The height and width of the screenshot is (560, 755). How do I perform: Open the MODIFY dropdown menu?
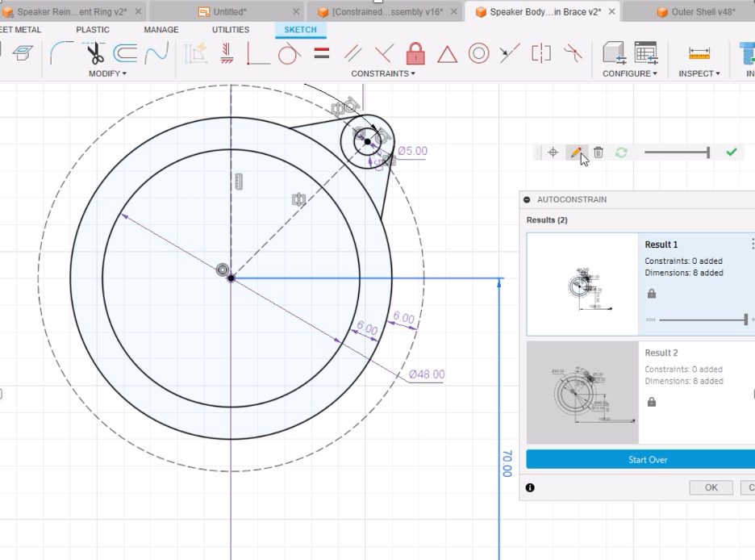107,73
